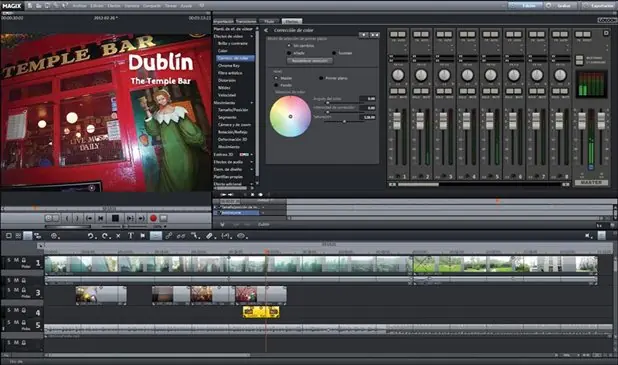
Task: Select the razor cut tool icon
Action: pyautogui.click(x=210, y=236)
